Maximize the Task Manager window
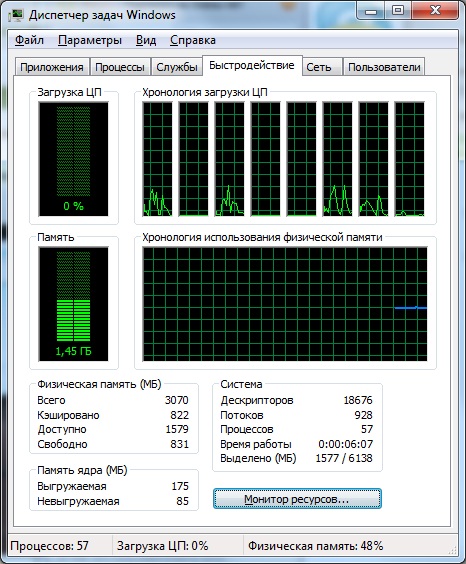The height and width of the screenshot is (564, 466). coord(398,10)
